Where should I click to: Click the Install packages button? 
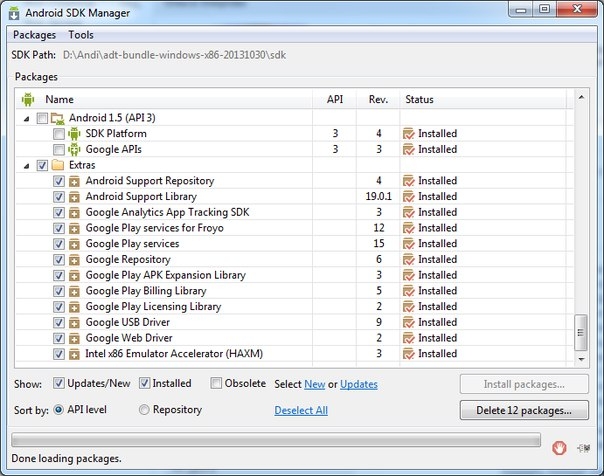(x=524, y=384)
